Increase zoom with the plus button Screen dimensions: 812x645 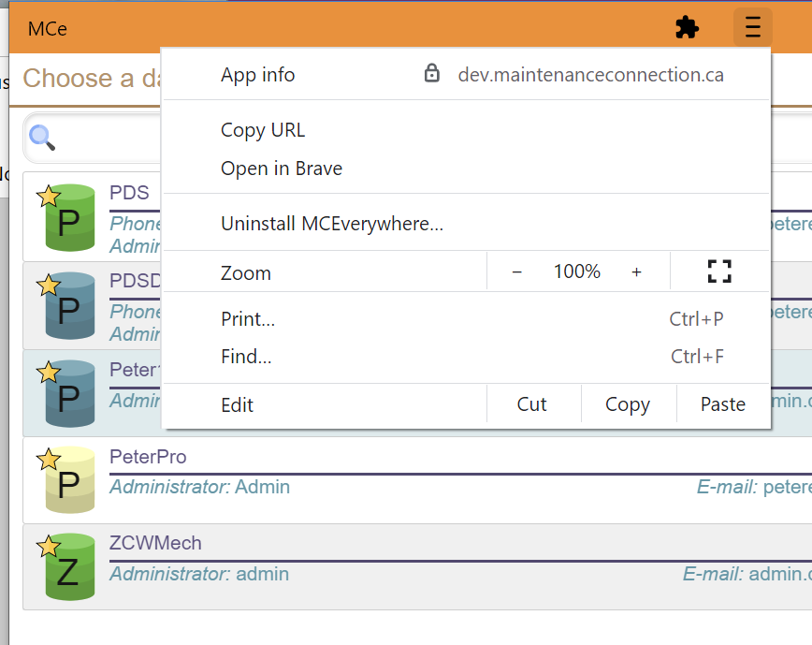[x=636, y=271]
